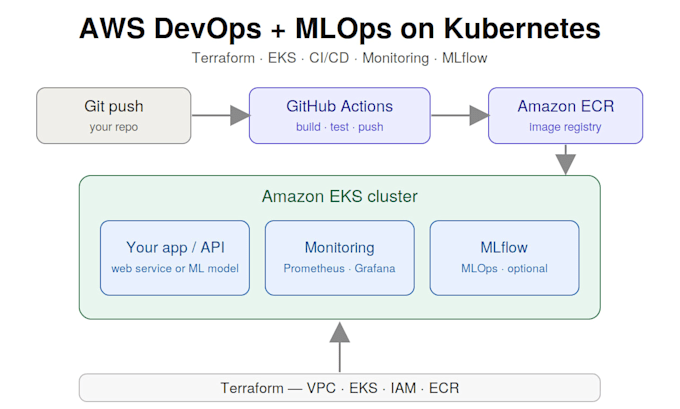Click the Monitoring box
680x409 pixels.
pos(340,258)
